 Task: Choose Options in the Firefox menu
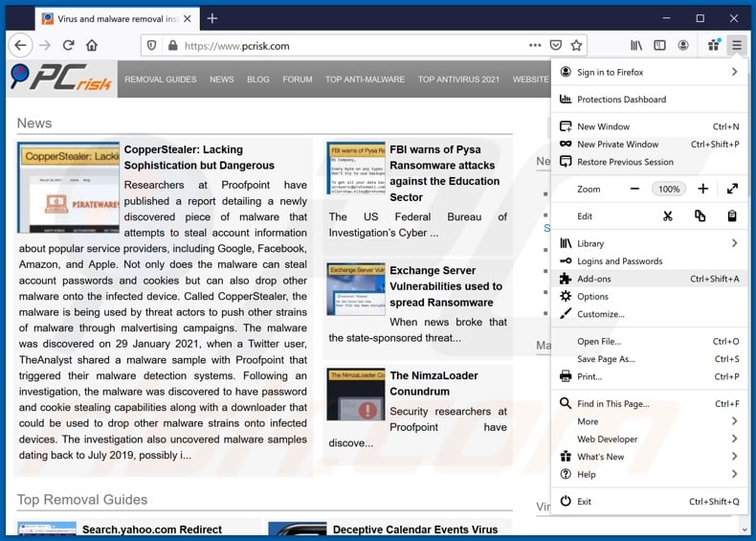click(x=592, y=297)
